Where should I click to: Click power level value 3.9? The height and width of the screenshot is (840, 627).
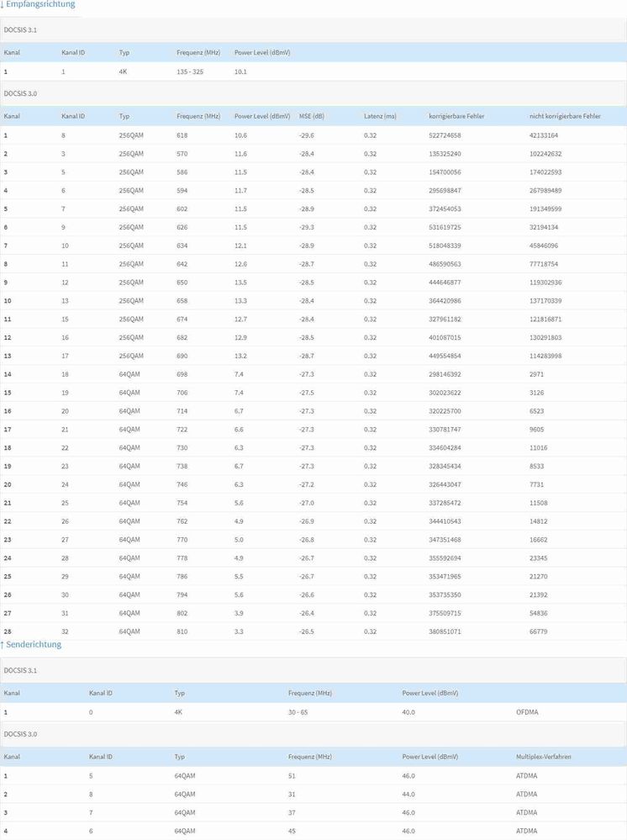(x=239, y=614)
